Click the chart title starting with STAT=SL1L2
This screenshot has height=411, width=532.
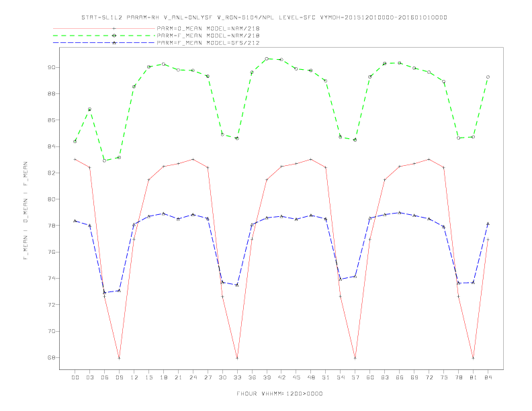pos(264,17)
